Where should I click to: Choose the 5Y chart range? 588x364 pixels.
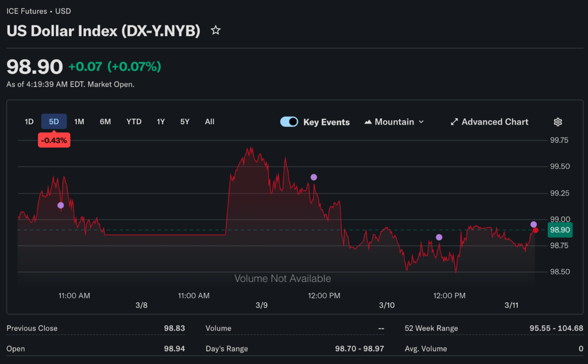(184, 122)
